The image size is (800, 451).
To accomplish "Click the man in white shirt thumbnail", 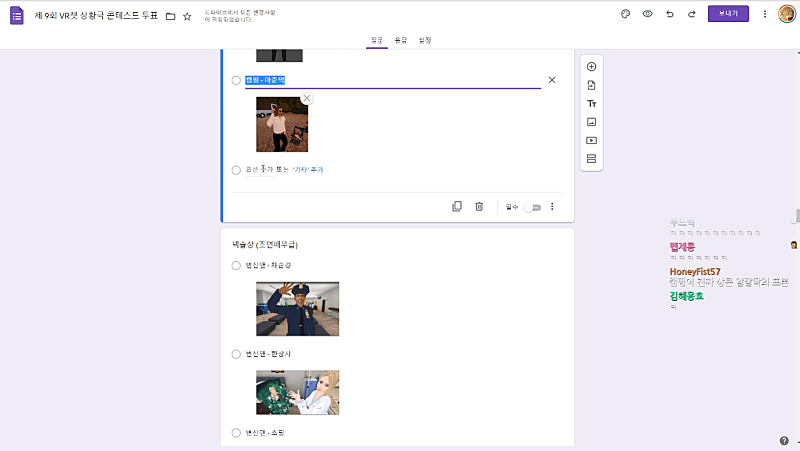I will tap(282, 124).
